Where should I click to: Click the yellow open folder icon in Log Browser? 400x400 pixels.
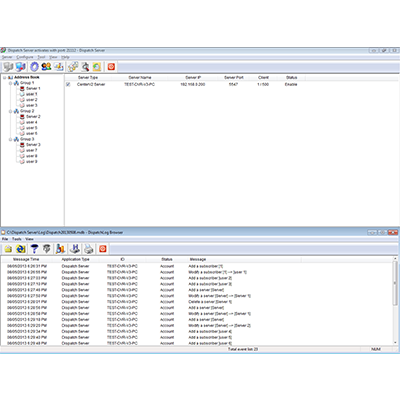[8, 249]
